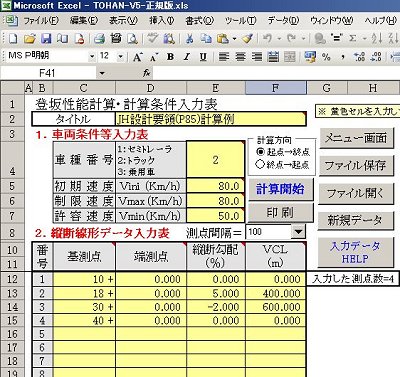Click the ファイル保存 button
The width and height of the screenshot is (400, 377).
(x=355, y=165)
